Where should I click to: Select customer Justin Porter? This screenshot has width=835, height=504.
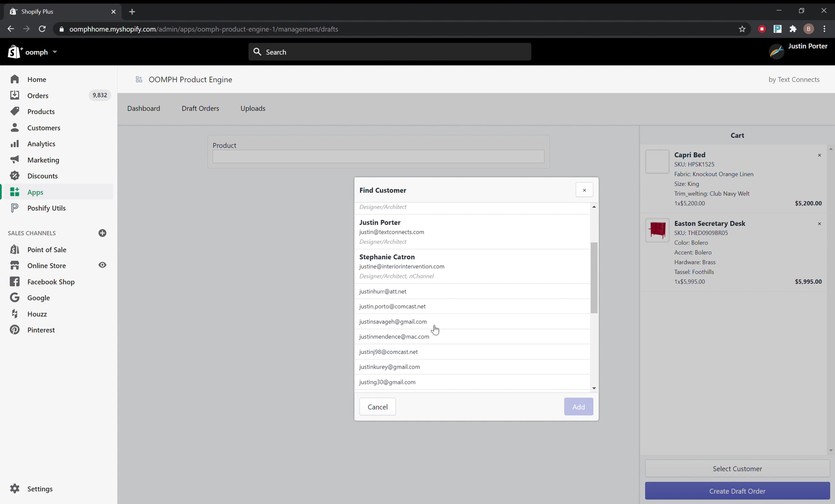[x=472, y=232]
